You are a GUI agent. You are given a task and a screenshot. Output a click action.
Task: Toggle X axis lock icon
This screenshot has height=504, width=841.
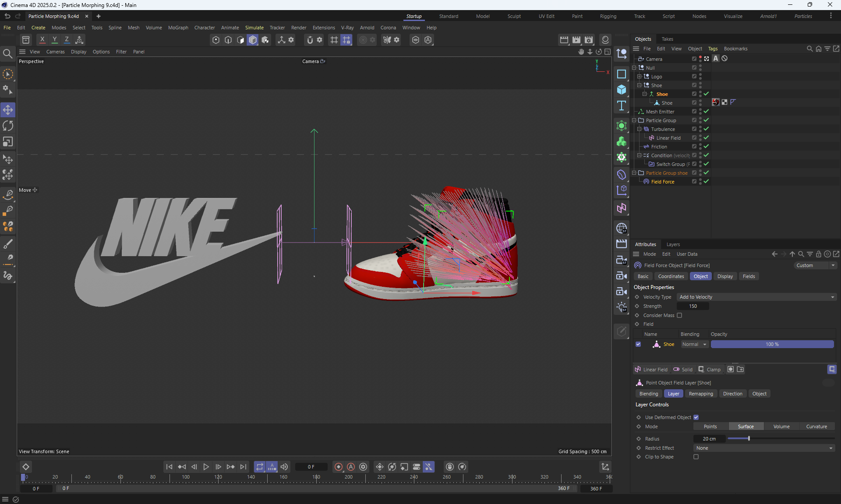42,40
